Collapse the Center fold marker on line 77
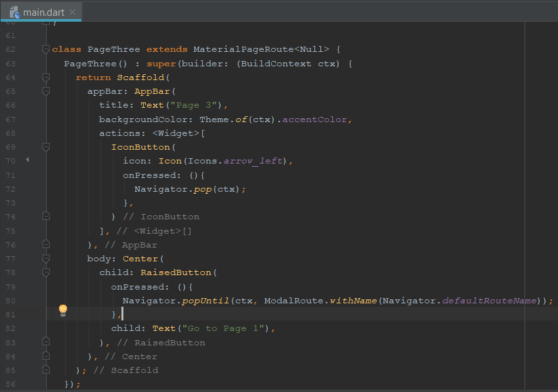 pos(46,259)
